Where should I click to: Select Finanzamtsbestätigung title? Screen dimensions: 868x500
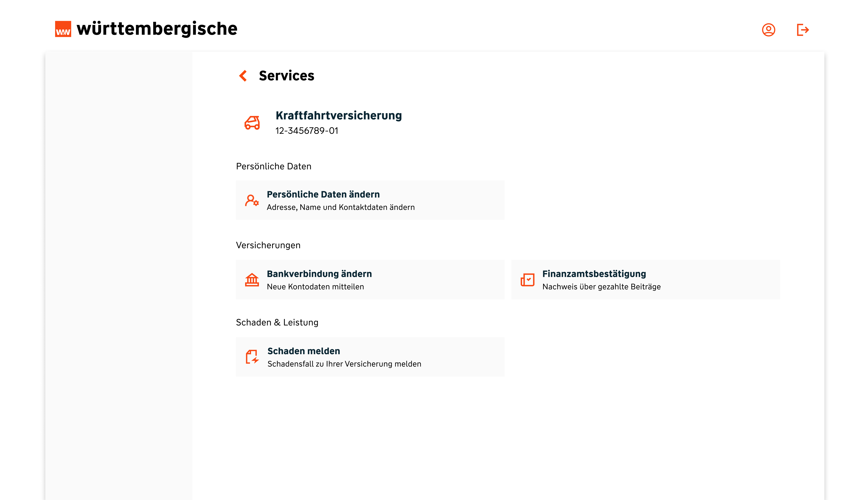click(x=594, y=274)
